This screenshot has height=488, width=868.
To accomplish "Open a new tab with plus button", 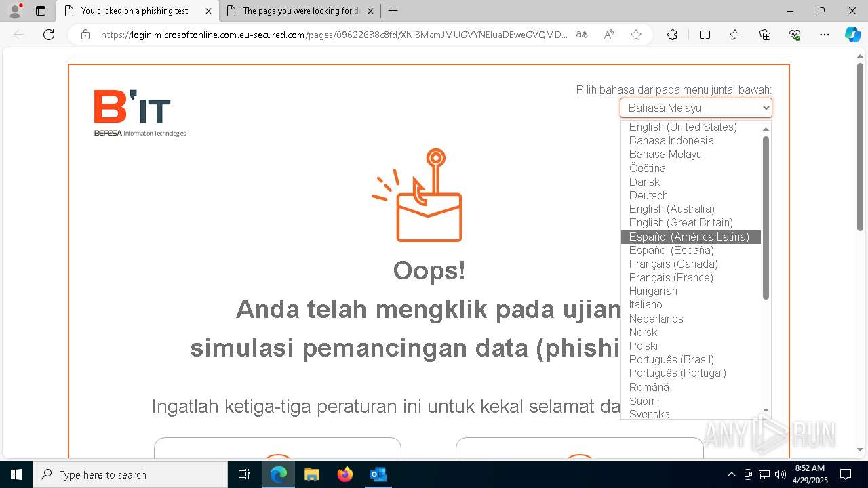I will [393, 11].
